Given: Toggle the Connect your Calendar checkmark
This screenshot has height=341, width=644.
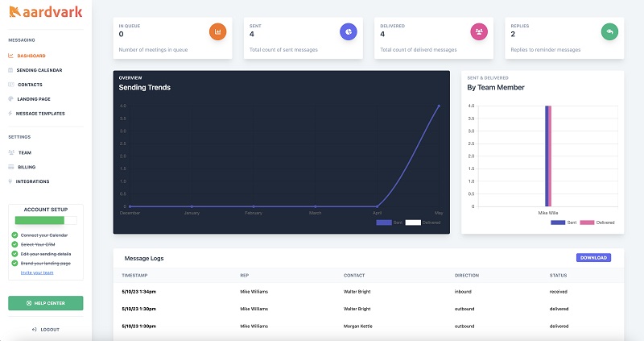Looking at the screenshot, I should click(14, 235).
